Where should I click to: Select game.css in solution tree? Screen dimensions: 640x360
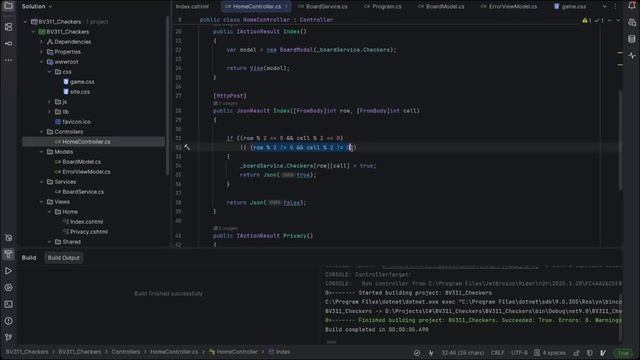point(82,82)
